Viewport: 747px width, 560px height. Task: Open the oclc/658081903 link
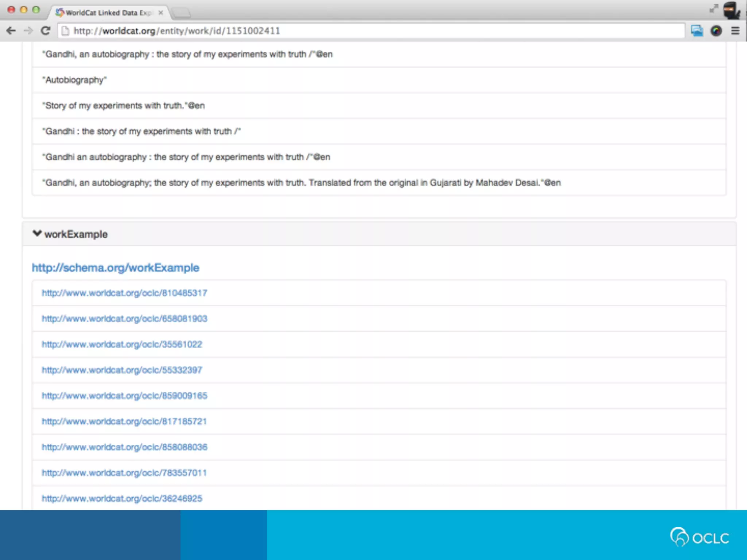[124, 319]
